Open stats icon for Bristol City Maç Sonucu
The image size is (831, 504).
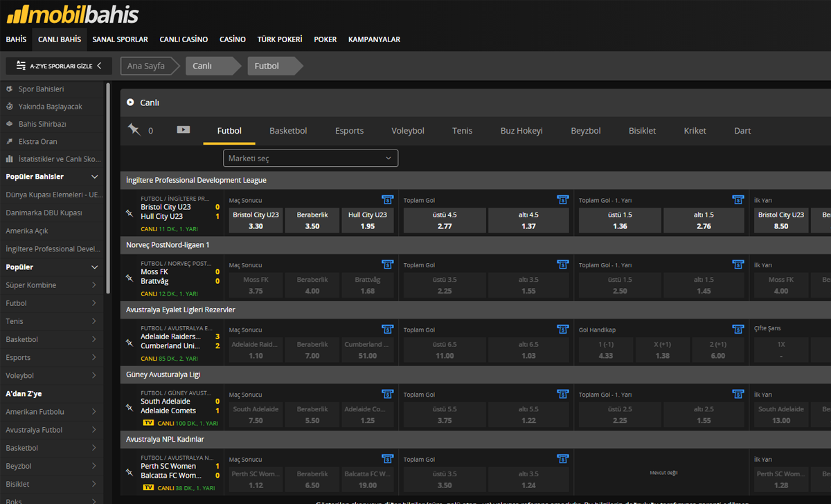387,199
